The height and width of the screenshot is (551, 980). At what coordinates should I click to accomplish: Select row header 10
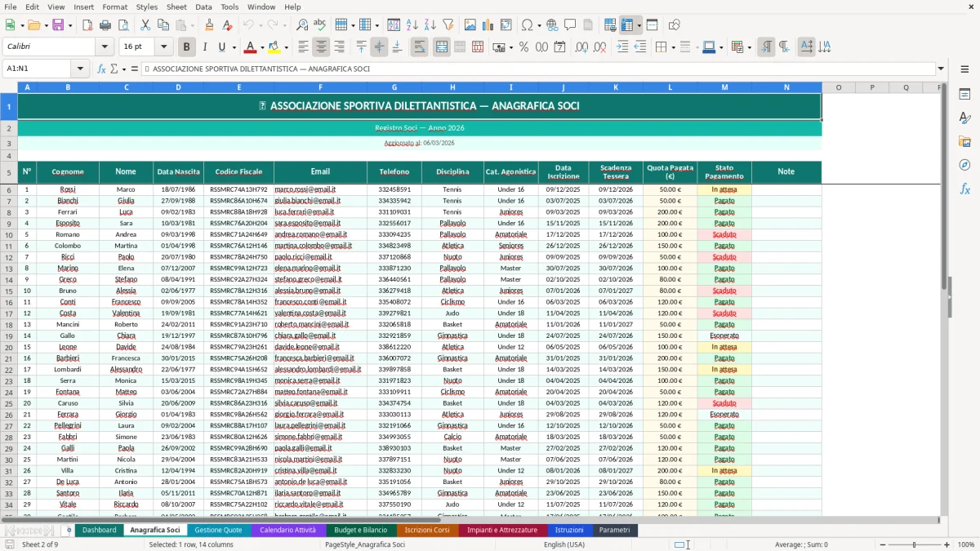coord(9,234)
